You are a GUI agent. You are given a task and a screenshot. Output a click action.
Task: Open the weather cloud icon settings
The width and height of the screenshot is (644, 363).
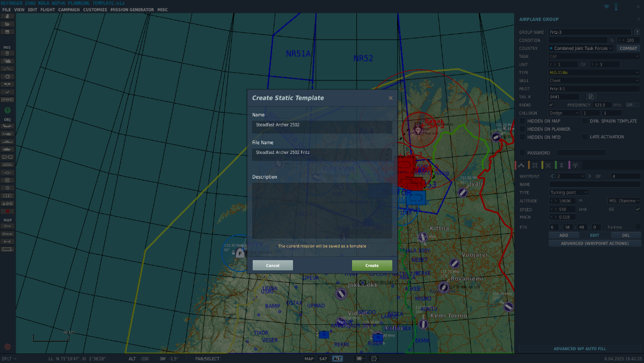pos(8,61)
